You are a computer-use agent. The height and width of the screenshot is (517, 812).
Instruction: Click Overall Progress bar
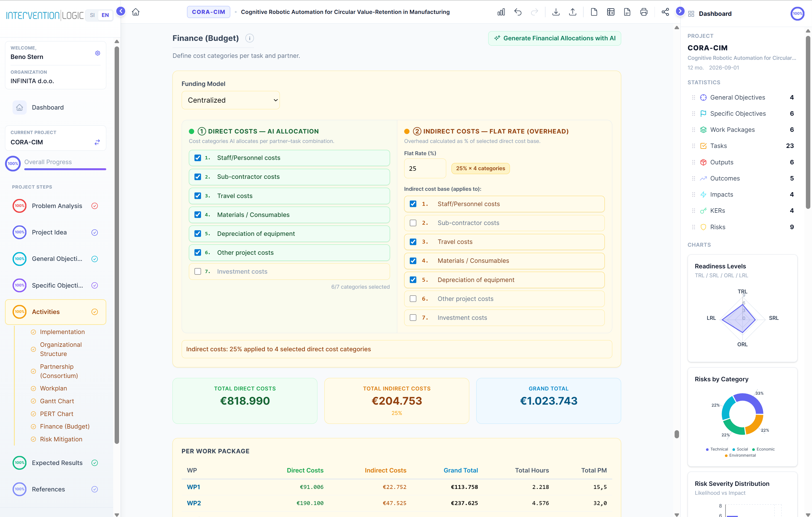coord(65,169)
